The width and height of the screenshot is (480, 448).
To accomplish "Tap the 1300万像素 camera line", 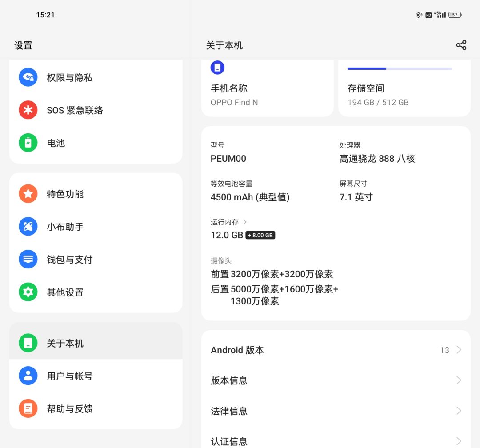I will pos(255,301).
